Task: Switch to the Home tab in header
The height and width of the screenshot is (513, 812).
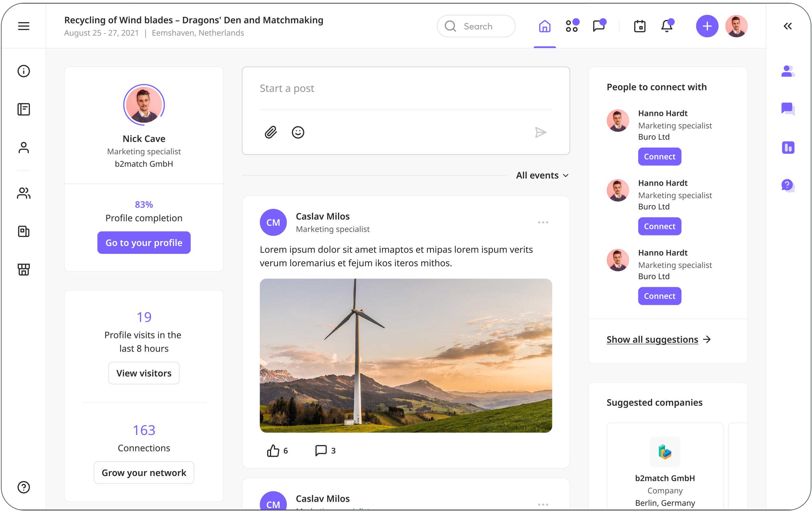Action: coord(545,26)
